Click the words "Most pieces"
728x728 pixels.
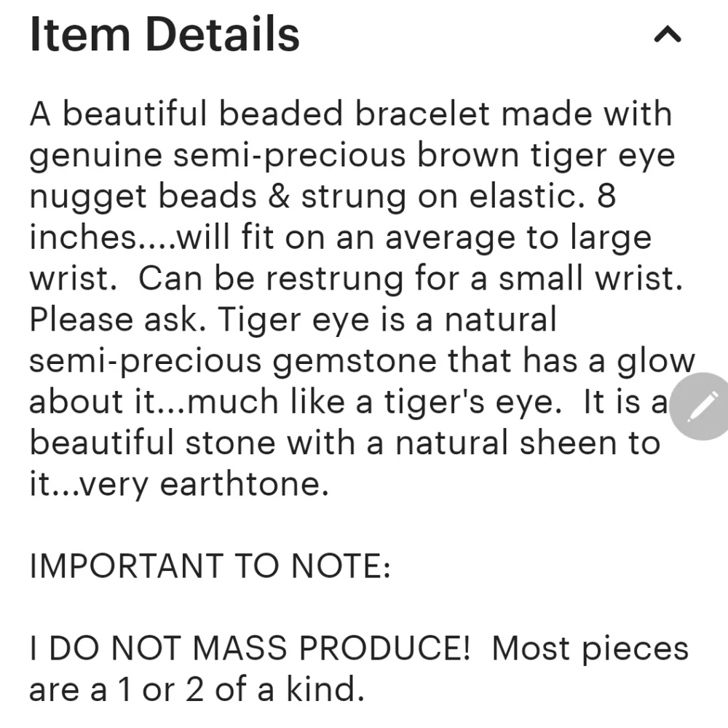[x=589, y=649]
